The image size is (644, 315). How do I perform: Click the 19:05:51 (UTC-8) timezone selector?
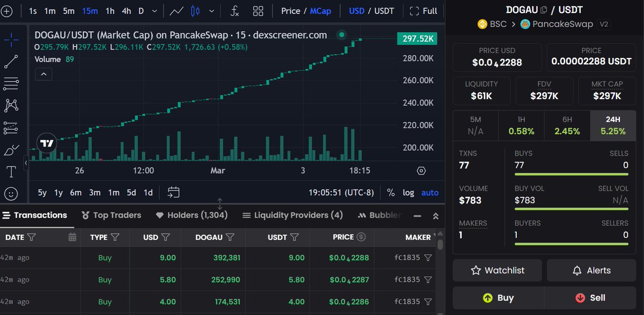click(341, 193)
